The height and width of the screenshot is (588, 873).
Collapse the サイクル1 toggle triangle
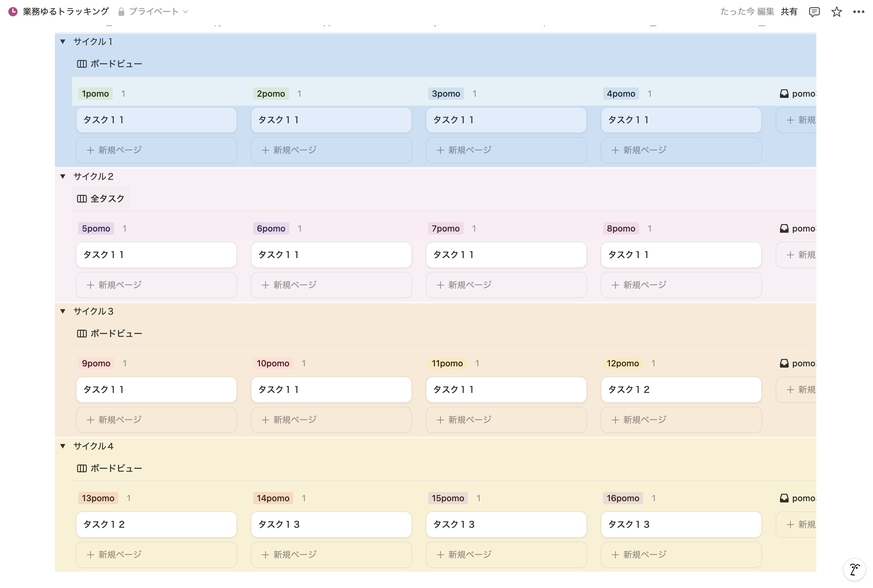(x=63, y=42)
